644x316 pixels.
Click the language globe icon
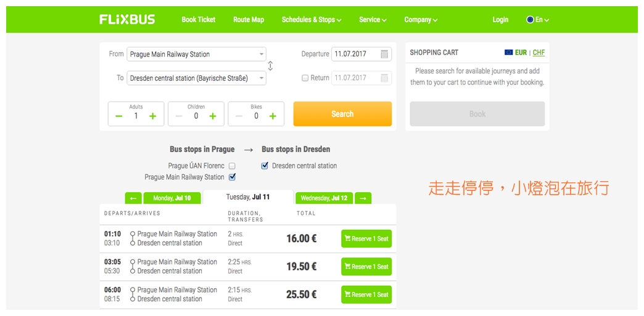click(x=530, y=19)
